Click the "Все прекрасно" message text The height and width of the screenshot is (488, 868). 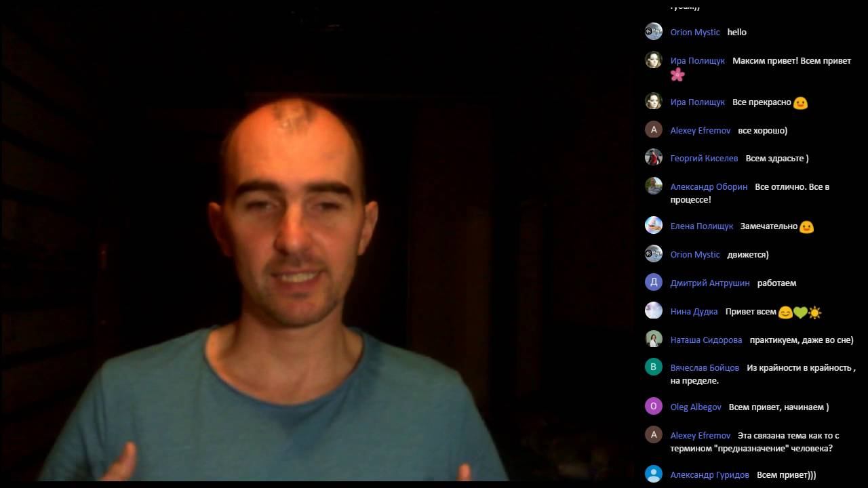762,102
